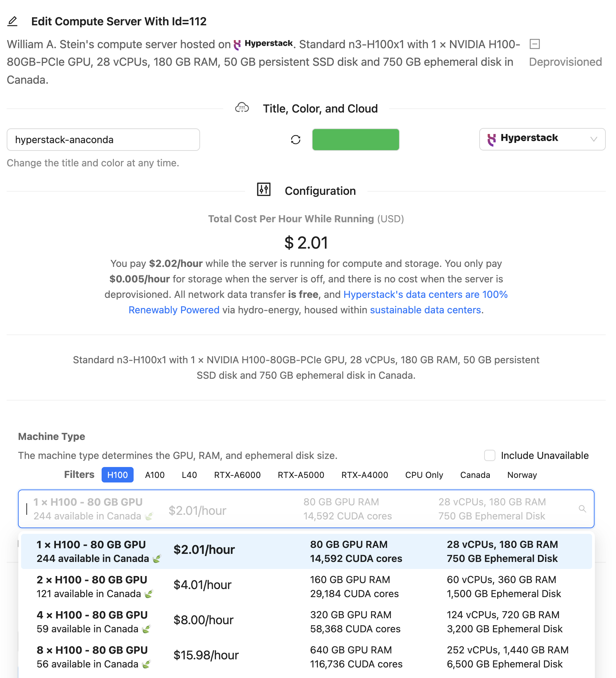Click the cloud icon beside Title, Color, and Cloud
616x678 pixels.
click(242, 108)
